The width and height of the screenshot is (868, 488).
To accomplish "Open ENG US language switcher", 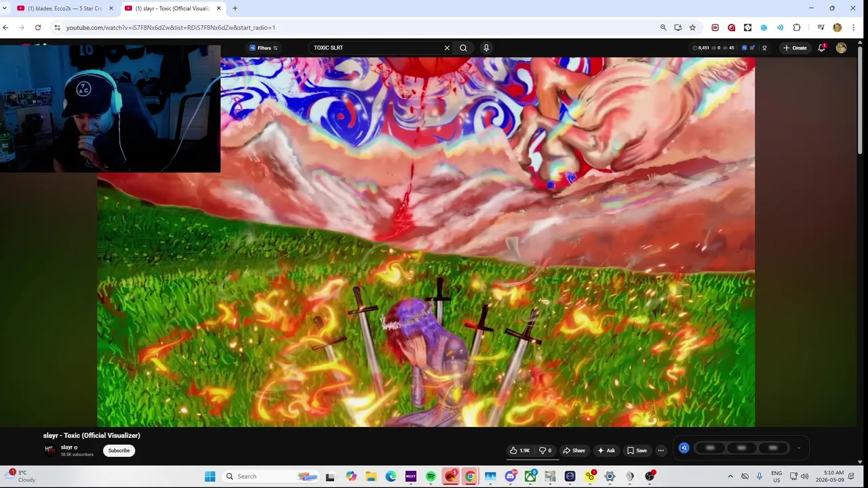I will (x=776, y=476).
